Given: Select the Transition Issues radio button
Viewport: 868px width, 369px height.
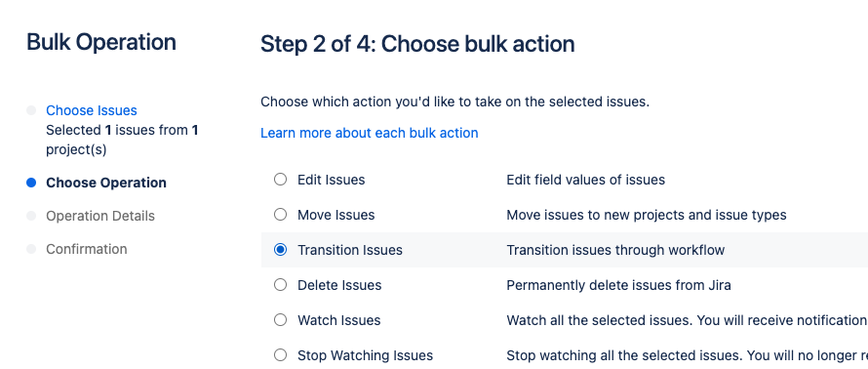Looking at the screenshot, I should [x=281, y=250].
